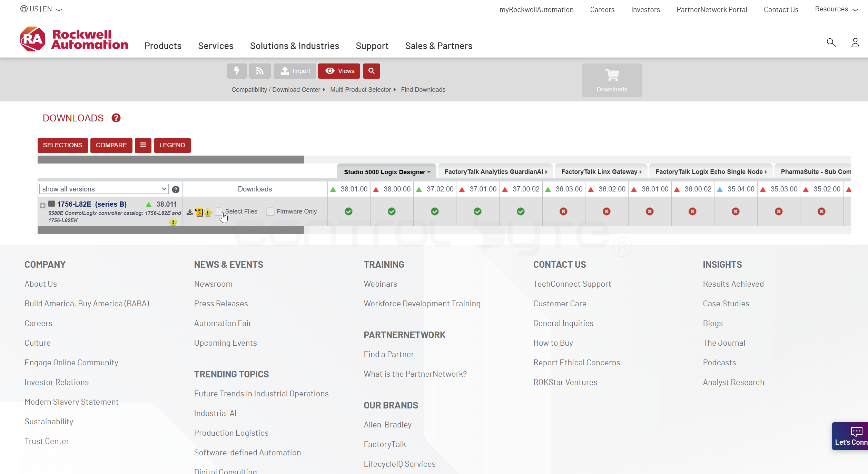Image resolution: width=868 pixels, height=474 pixels.
Task: Click the bottom horizontal scrollbar thumb
Action: tap(171, 230)
